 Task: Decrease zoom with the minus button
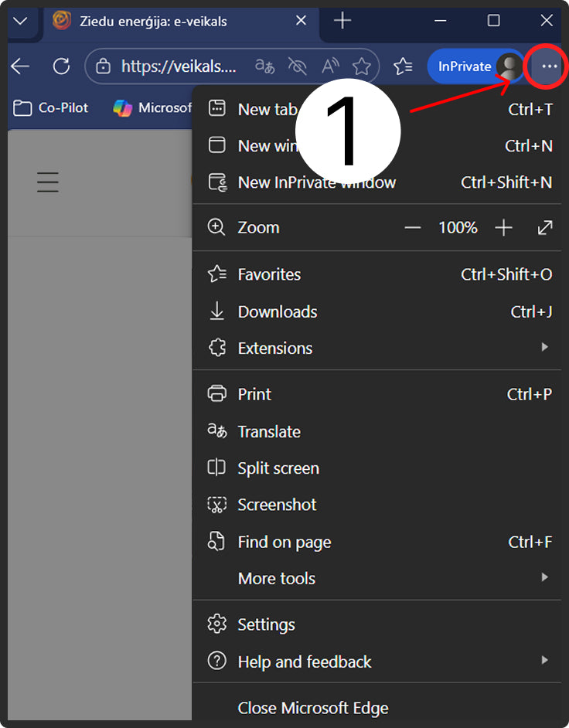(x=413, y=228)
